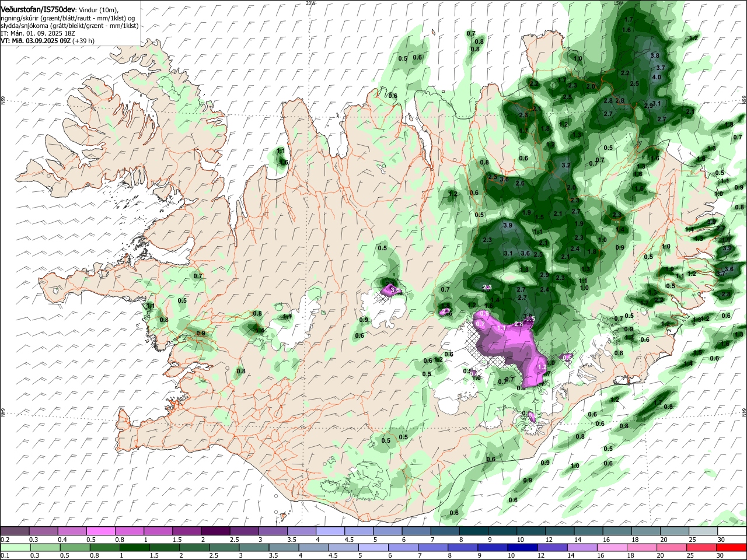Viewport: 747px width, 560px height.
Task: Click the initial time line IT: Mán. 01. 09. 2025 18Z
Action: coord(38,33)
